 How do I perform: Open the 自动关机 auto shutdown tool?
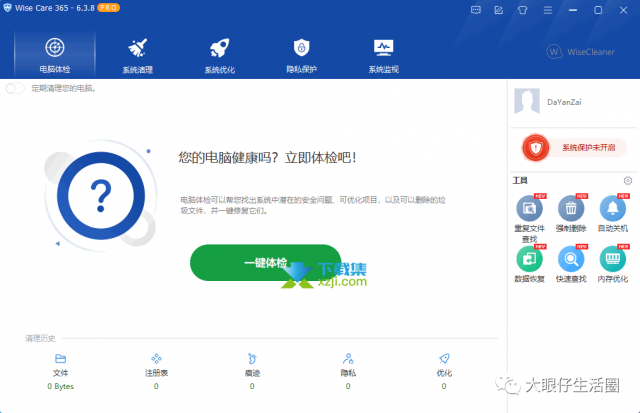coord(613,214)
